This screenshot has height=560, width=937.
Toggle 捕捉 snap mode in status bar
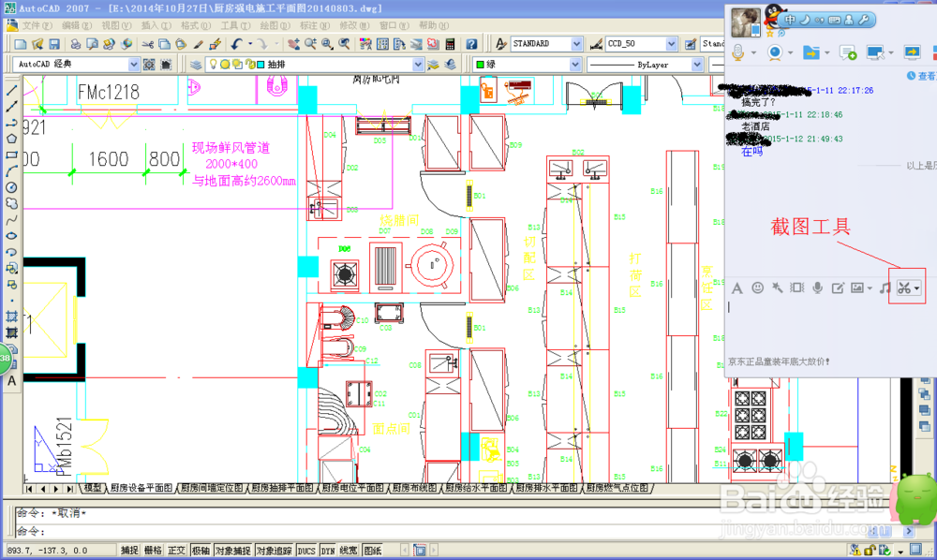tap(129, 551)
